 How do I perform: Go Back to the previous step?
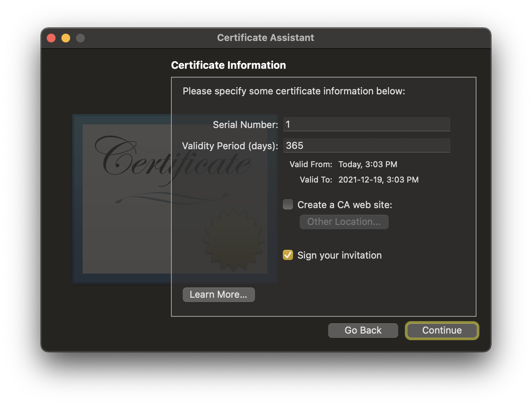(363, 331)
